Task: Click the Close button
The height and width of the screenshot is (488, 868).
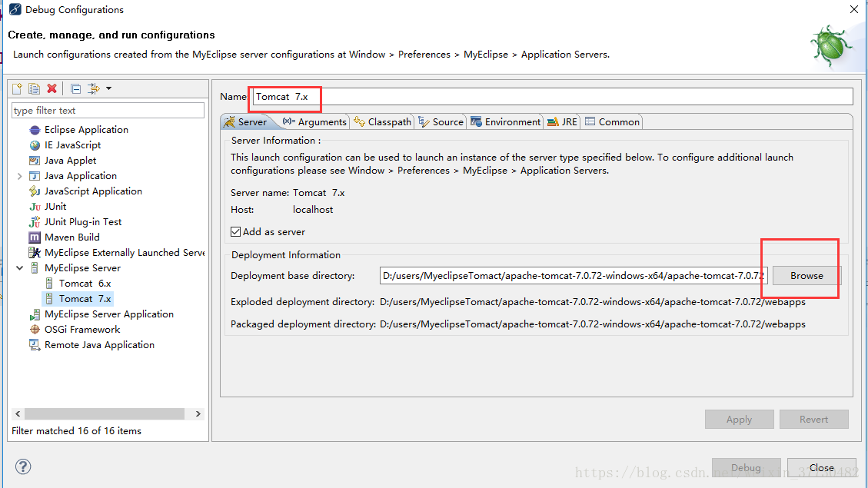Action: click(822, 467)
